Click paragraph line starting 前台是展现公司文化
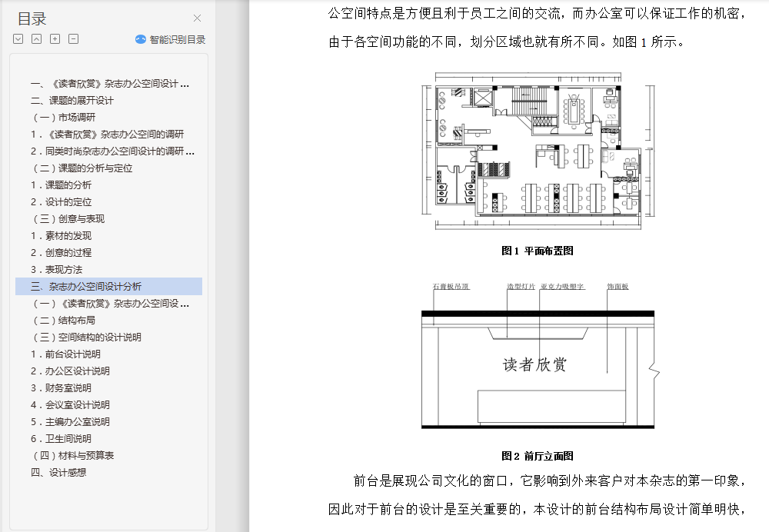 point(550,481)
